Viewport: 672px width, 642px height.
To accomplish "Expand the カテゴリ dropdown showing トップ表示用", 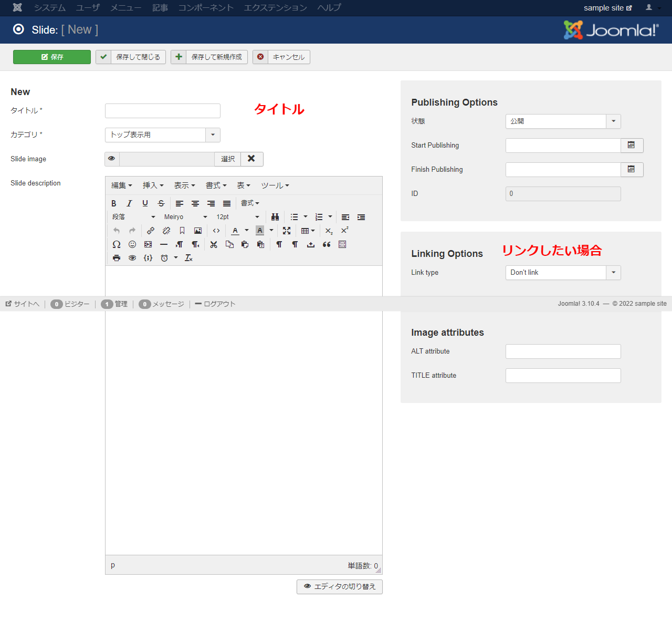I will point(213,135).
